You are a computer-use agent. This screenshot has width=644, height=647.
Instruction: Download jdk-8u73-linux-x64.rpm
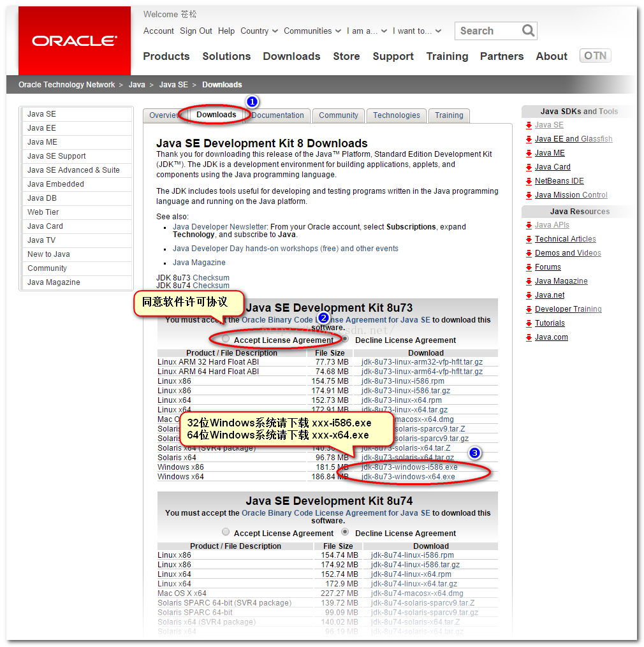pyautogui.click(x=401, y=400)
